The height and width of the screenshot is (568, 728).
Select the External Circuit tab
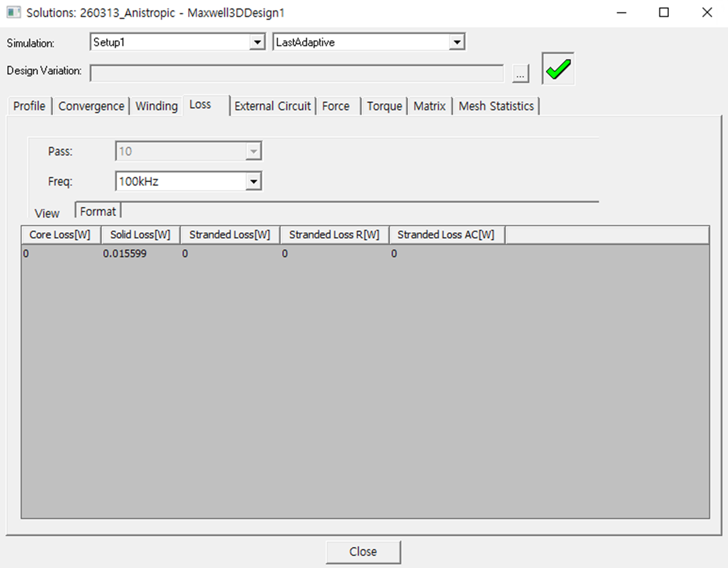[x=272, y=106]
